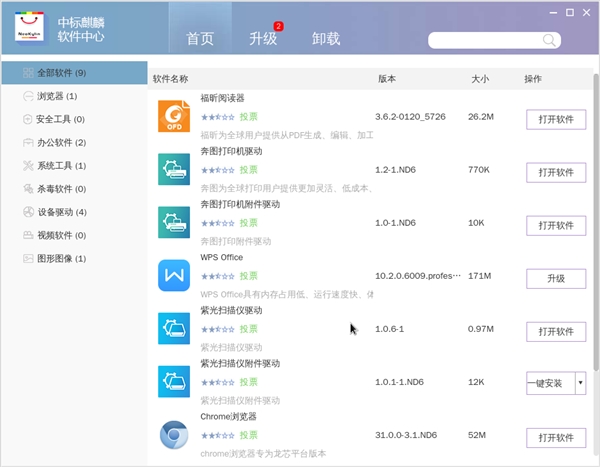Switch to the 升级 tab
The width and height of the screenshot is (600, 467).
tap(264, 39)
